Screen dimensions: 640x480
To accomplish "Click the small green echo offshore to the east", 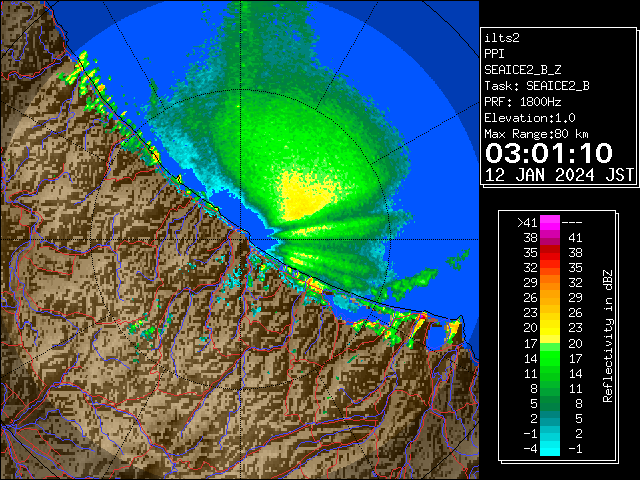I will [x=458, y=259].
